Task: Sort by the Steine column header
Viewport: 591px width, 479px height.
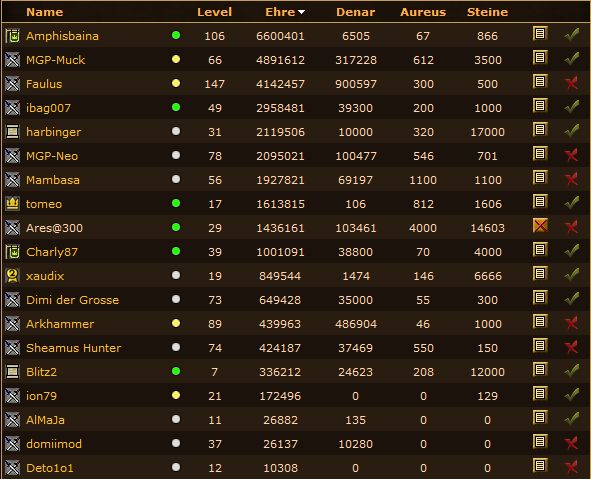Action: tap(487, 12)
